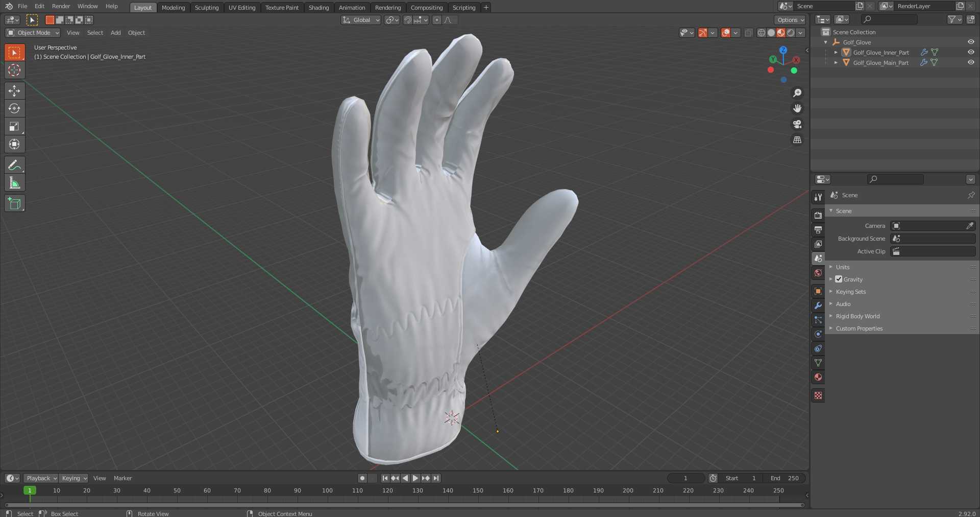Click the pan view hand icon
This screenshot has height=517, width=980.
tap(797, 108)
